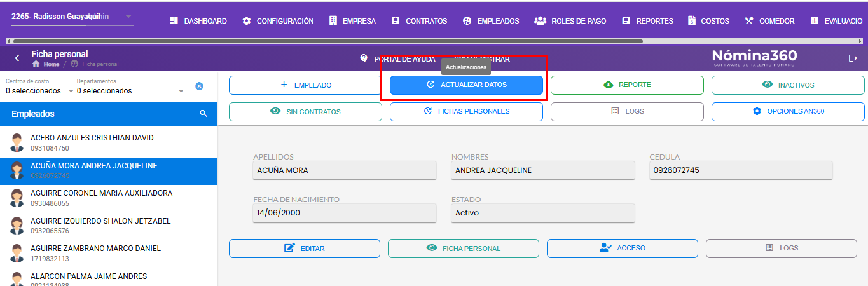Image resolution: width=868 pixels, height=286 pixels.
Task: Click the CEDULA field
Action: point(741,170)
